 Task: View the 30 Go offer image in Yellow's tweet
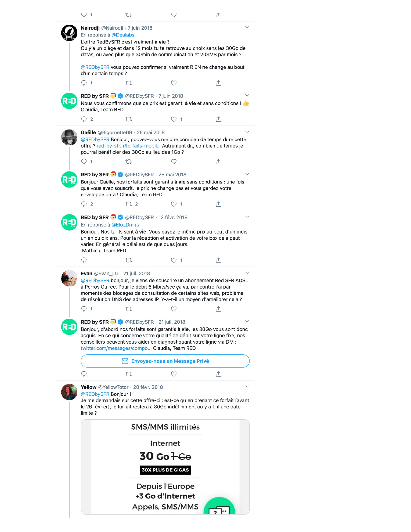(x=165, y=467)
